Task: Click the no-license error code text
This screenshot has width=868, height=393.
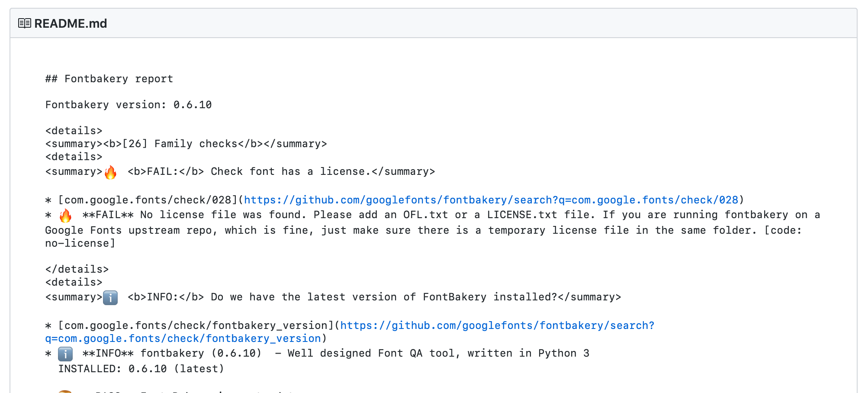Action: point(79,243)
